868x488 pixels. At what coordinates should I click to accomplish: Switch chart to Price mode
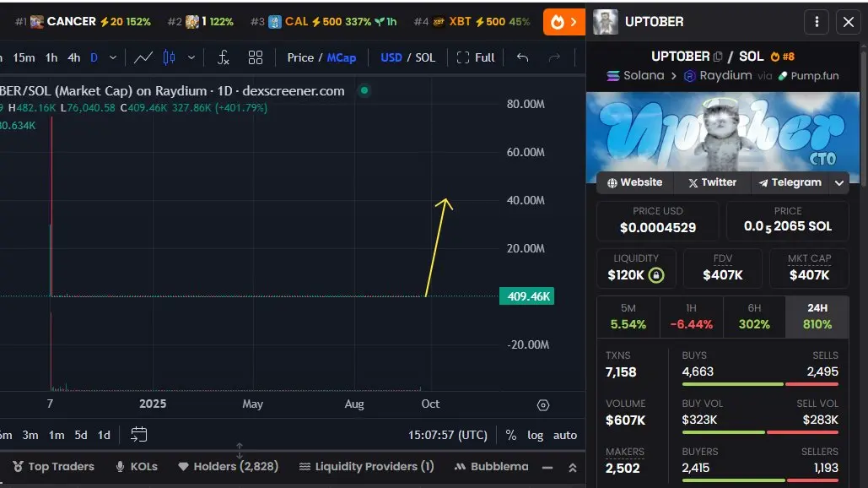click(300, 57)
